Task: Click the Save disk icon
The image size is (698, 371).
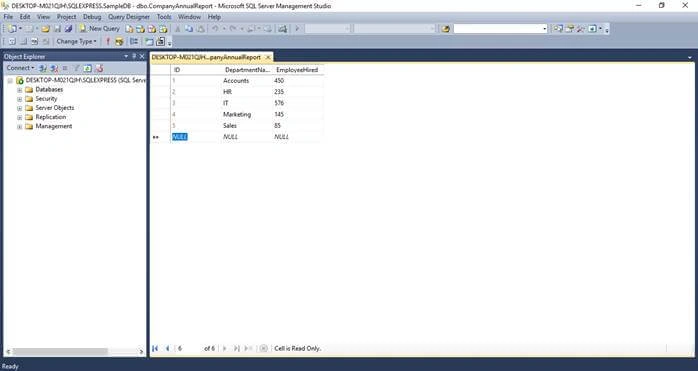Action: [x=57, y=29]
